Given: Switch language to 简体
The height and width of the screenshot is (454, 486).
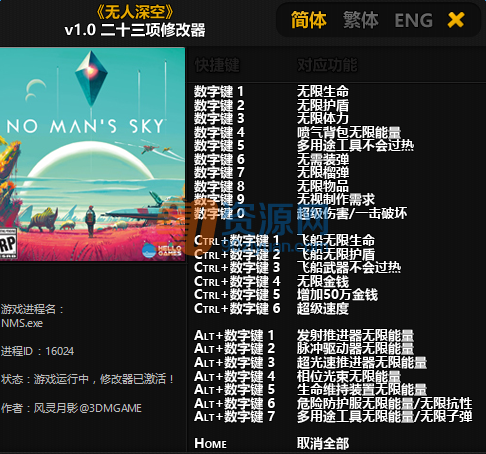Looking at the screenshot, I should (309, 20).
